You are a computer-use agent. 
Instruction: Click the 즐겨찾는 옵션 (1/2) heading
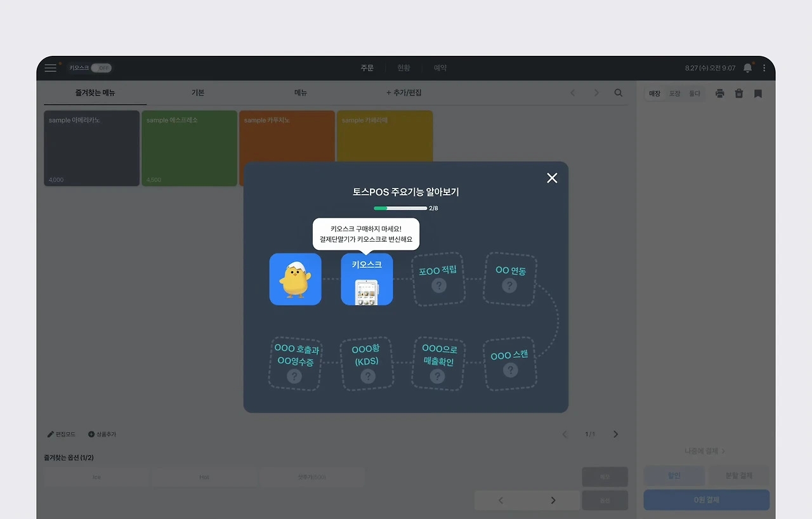[x=69, y=457]
